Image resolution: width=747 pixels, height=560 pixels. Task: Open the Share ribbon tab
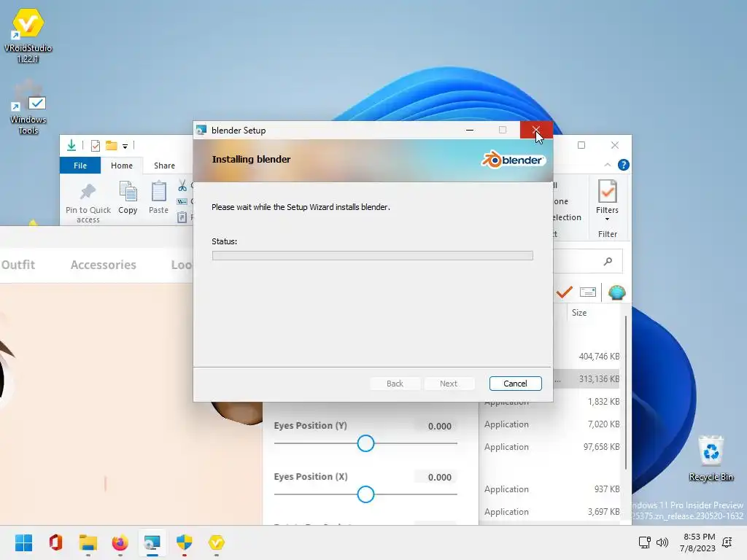164,166
